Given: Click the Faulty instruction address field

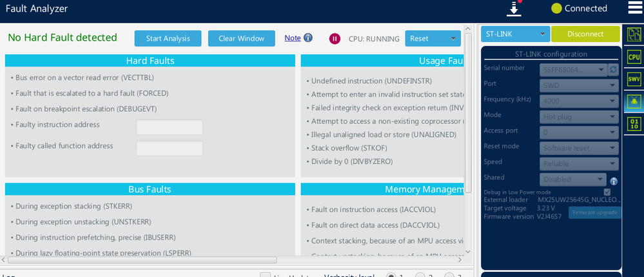Looking at the screenshot, I should [x=170, y=127].
